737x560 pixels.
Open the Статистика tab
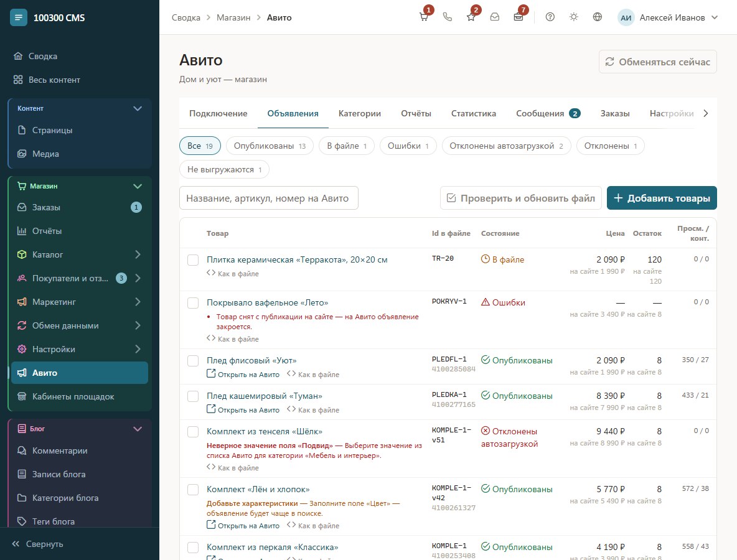pos(473,113)
